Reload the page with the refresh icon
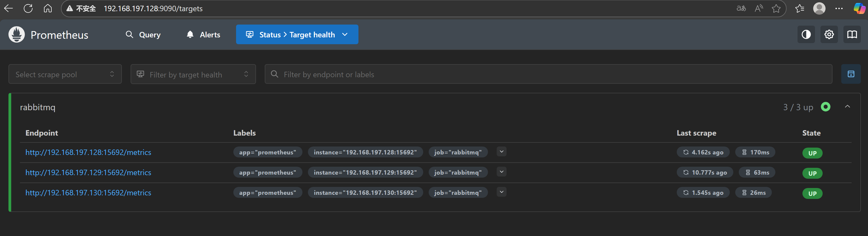868x236 pixels. click(28, 8)
